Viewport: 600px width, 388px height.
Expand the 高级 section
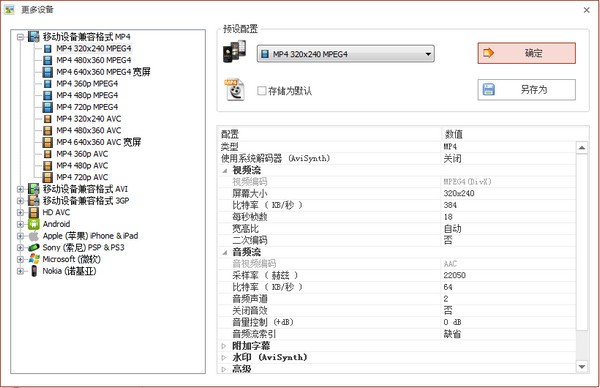[x=224, y=369]
